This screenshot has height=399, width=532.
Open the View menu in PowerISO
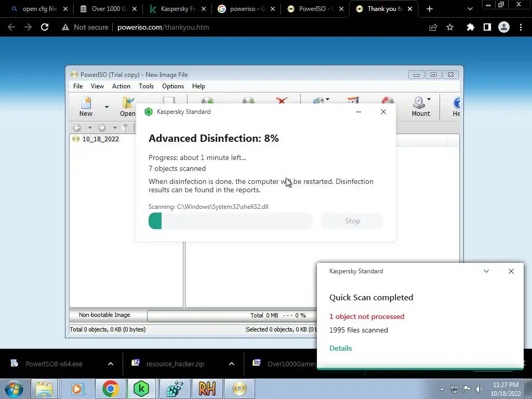(97, 86)
